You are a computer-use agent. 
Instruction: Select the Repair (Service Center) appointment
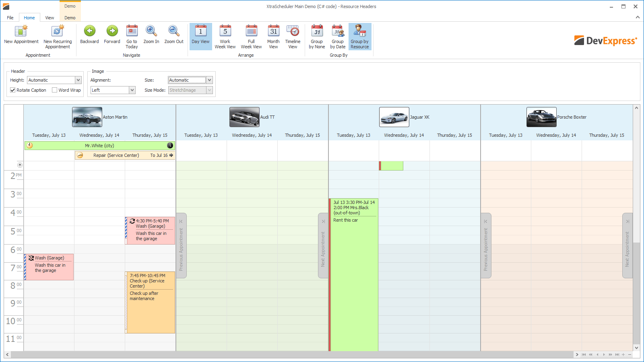[125, 155]
